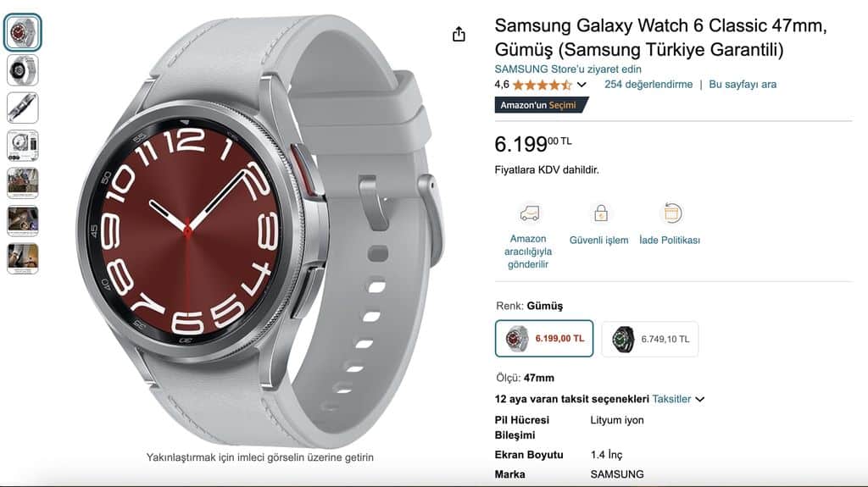Select the first silver watch thumbnail
This screenshot has height=487, width=868.
[23, 32]
